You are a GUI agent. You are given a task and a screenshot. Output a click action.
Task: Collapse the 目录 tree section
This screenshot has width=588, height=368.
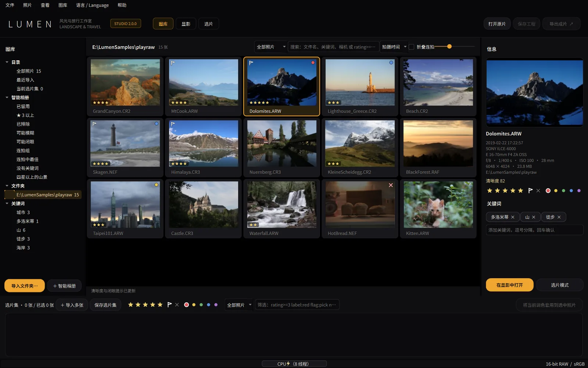point(7,62)
